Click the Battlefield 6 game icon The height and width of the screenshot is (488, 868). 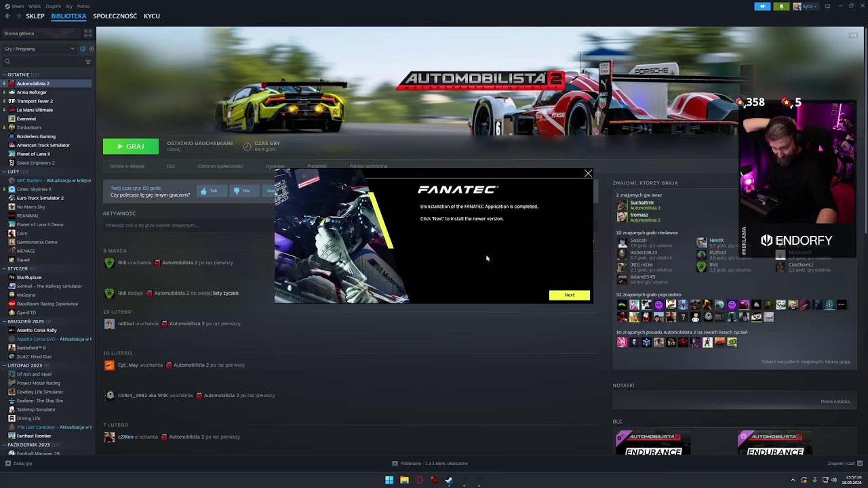point(12,348)
